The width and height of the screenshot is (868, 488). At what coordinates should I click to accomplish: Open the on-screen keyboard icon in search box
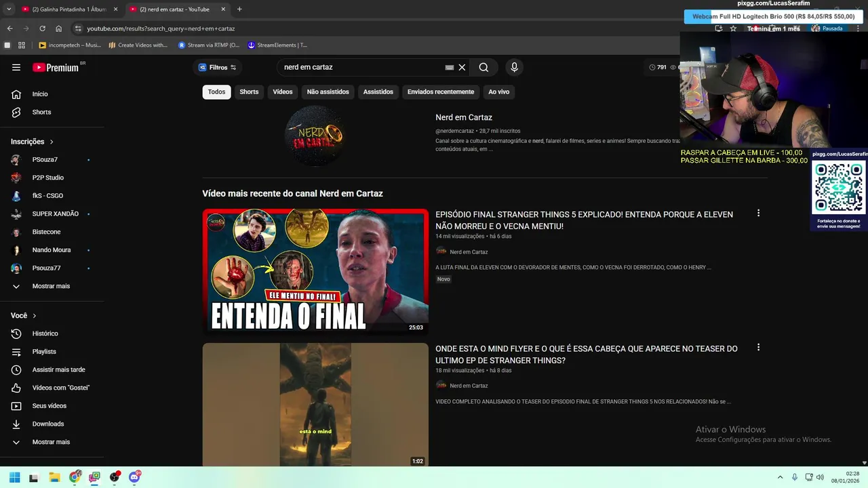point(449,67)
